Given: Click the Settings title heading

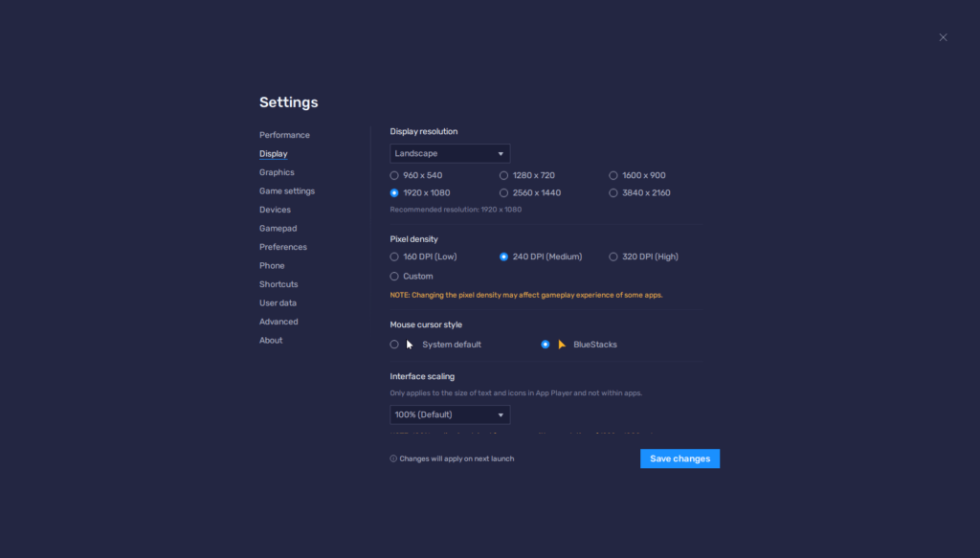Looking at the screenshot, I should point(289,102).
